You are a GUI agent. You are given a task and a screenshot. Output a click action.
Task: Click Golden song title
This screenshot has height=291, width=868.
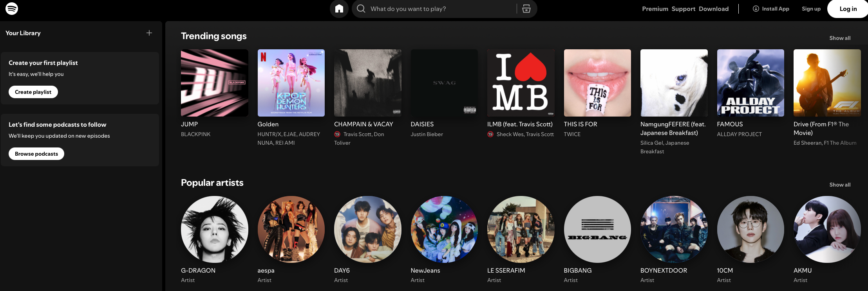268,124
